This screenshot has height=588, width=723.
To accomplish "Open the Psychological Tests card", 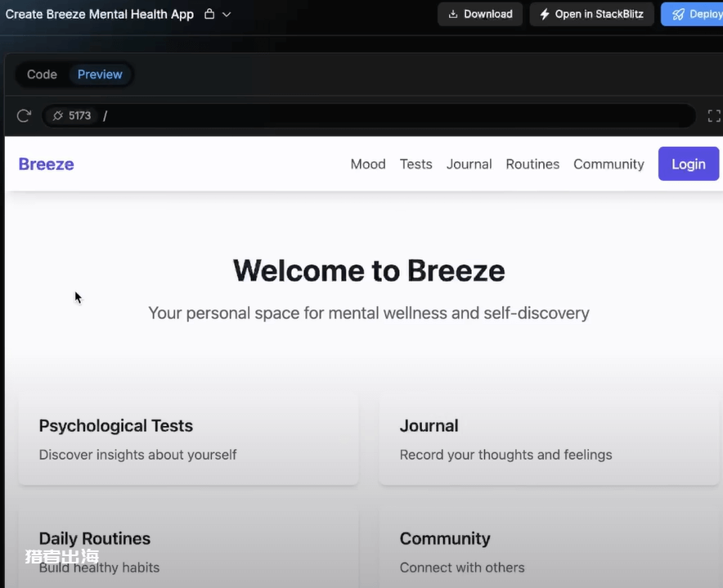I will (188, 439).
